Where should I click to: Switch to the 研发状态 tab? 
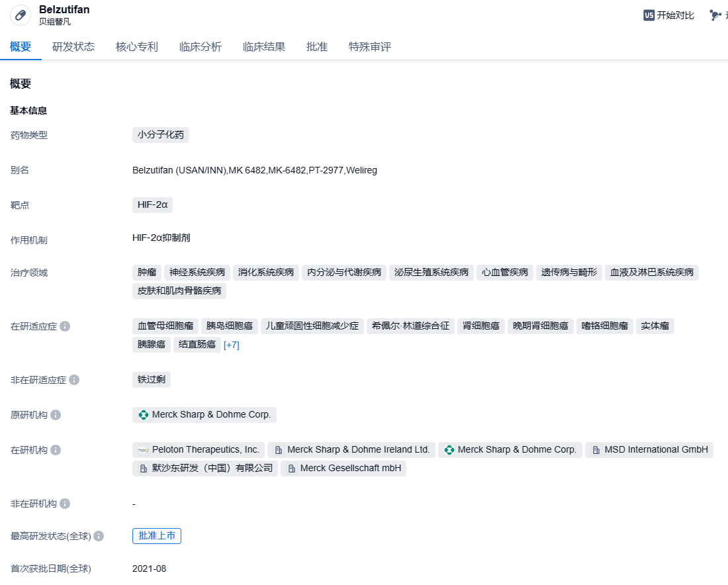pyautogui.click(x=73, y=47)
